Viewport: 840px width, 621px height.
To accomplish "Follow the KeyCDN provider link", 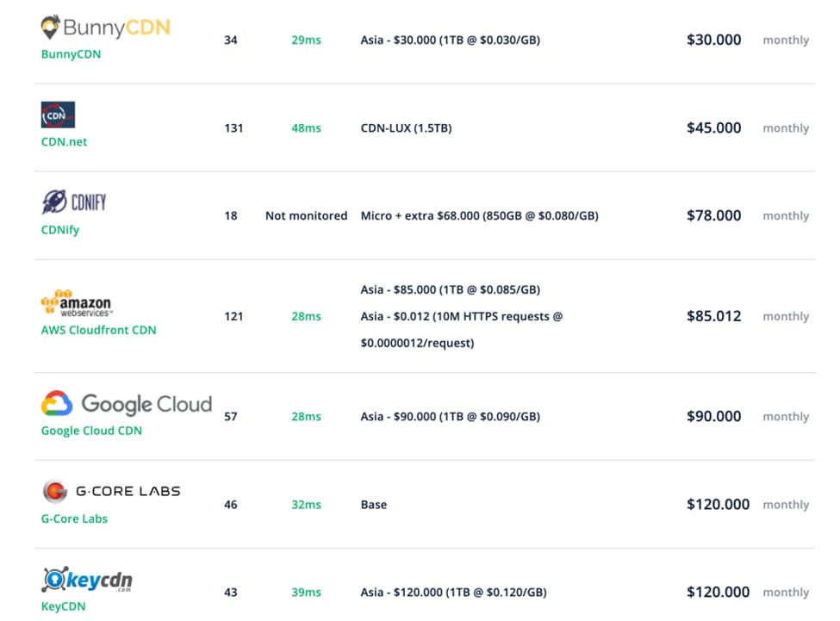I will coord(63,606).
